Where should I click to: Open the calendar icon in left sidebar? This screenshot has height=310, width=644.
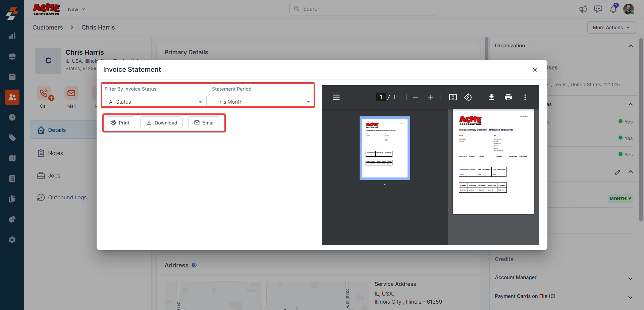pyautogui.click(x=12, y=77)
